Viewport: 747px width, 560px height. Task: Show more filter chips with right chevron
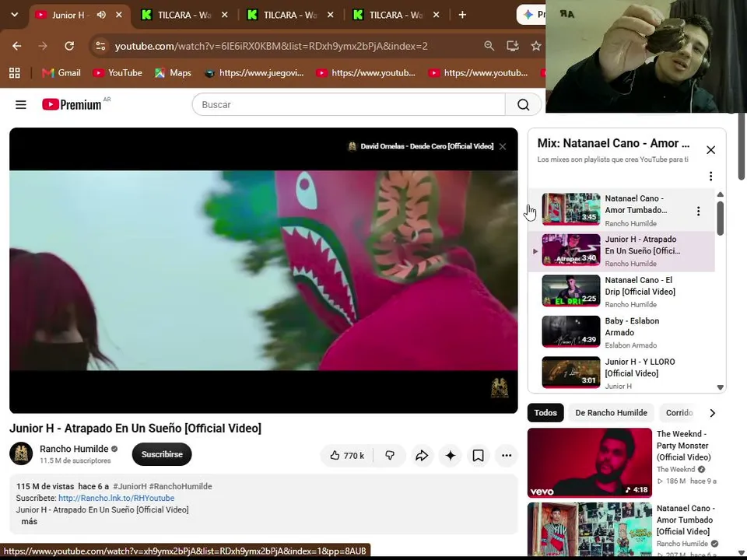tap(712, 413)
